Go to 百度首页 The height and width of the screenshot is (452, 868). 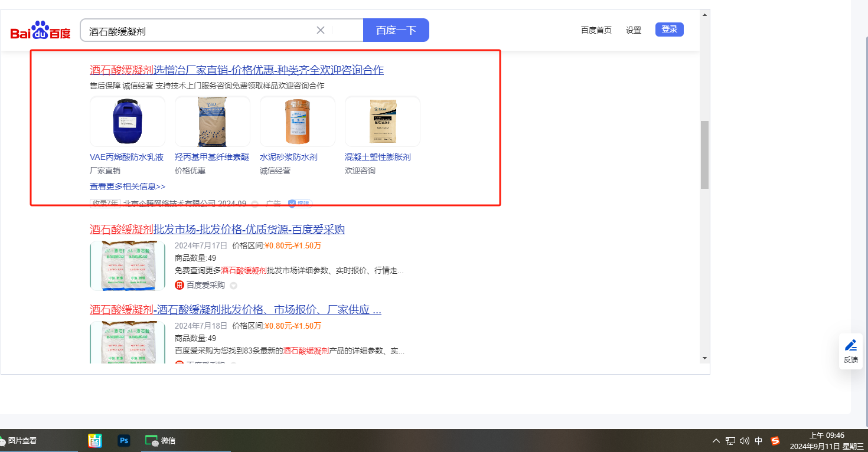coord(596,30)
